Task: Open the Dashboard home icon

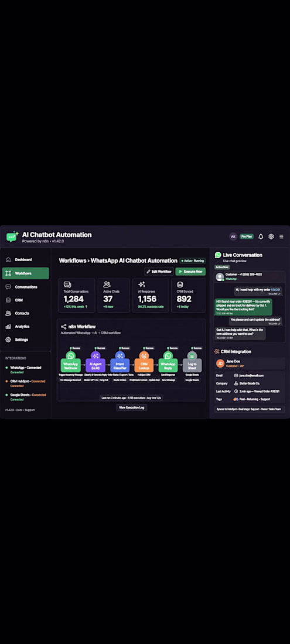Action: [8, 259]
